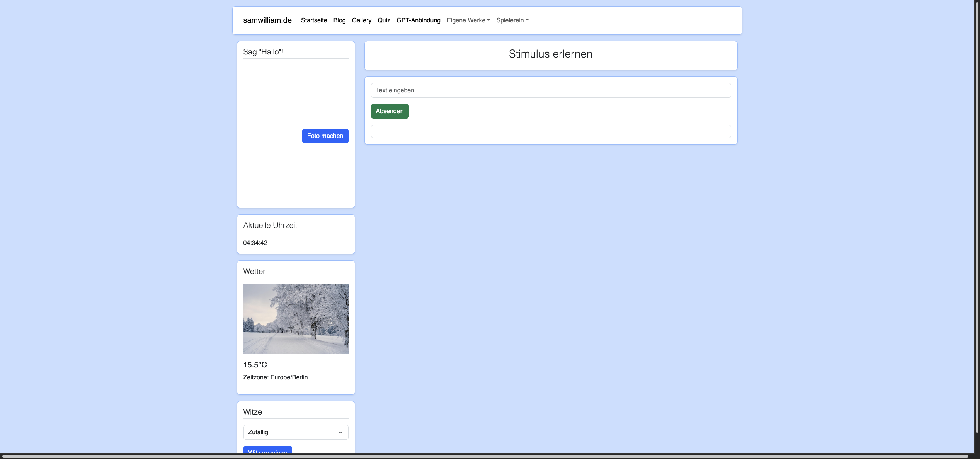The image size is (980, 459).
Task: Click the Stimulus erlernen heading
Action: pos(550,54)
